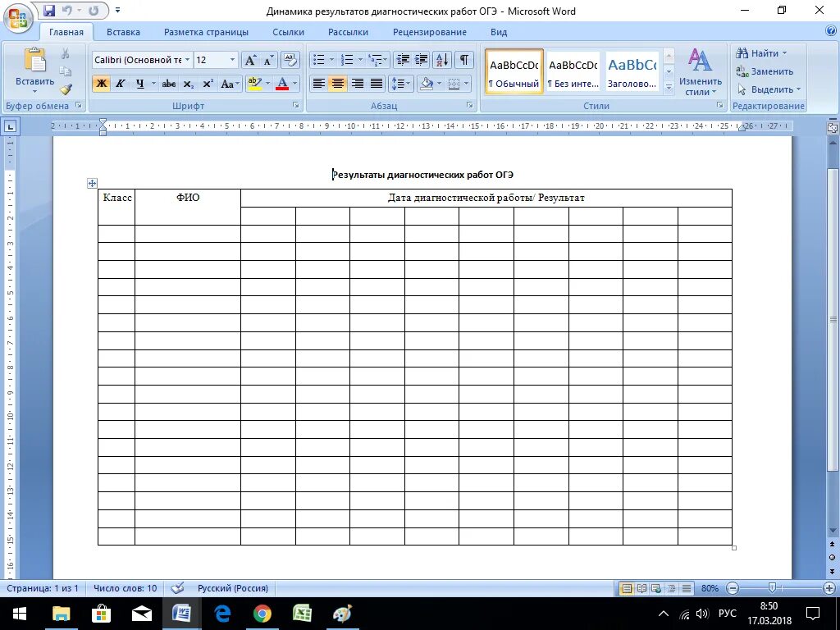This screenshot has width=840, height=630.
Task: Switch to Draft view
Action: point(687,588)
